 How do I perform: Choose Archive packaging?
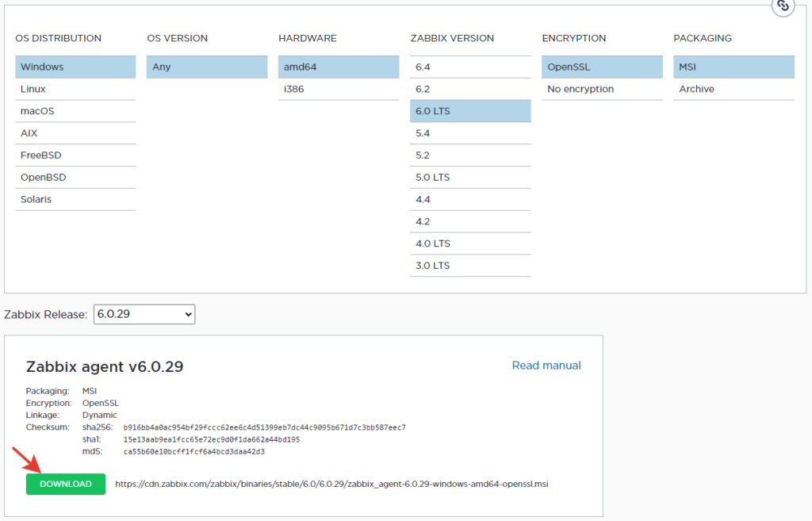[x=733, y=89]
